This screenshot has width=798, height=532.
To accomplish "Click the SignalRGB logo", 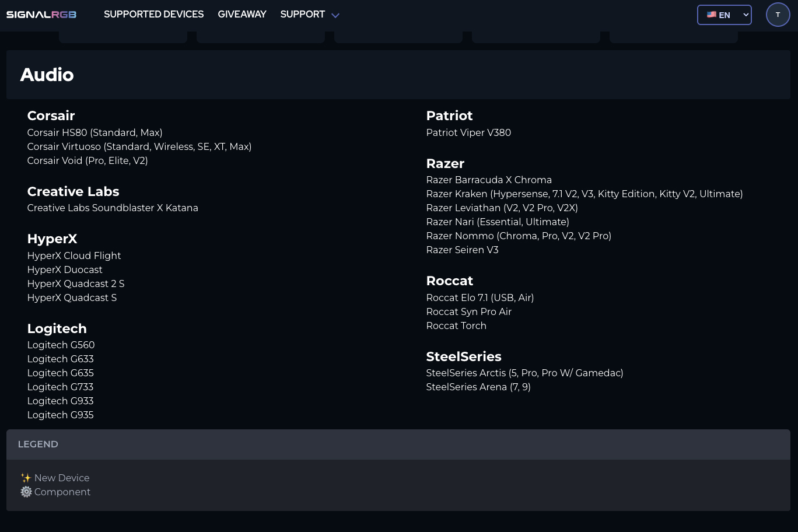I will point(41,15).
